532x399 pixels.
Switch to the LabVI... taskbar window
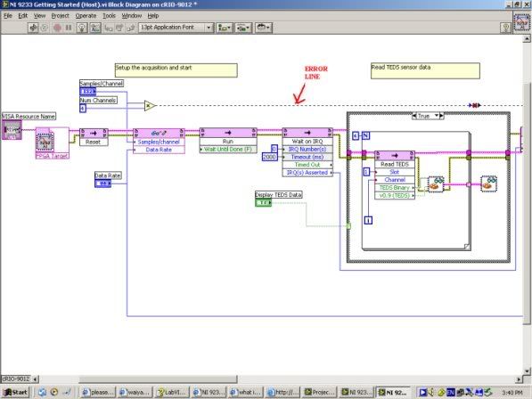[171, 392]
